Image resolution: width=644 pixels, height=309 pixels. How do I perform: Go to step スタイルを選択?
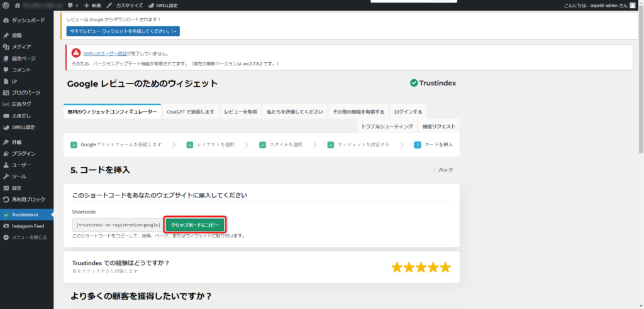(x=281, y=145)
